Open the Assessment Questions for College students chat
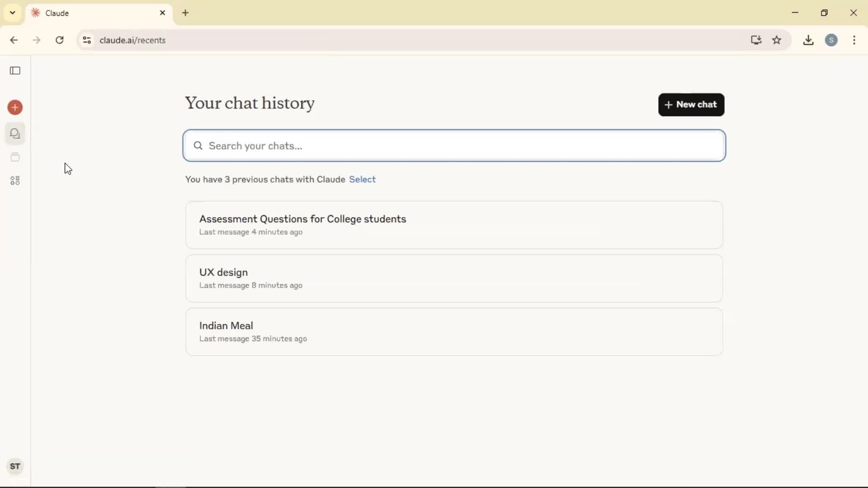 (454, 225)
